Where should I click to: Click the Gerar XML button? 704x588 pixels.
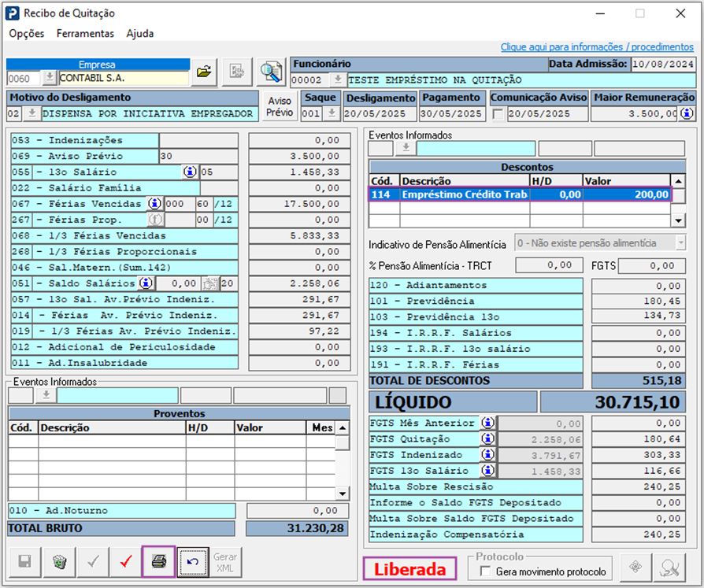(225, 561)
